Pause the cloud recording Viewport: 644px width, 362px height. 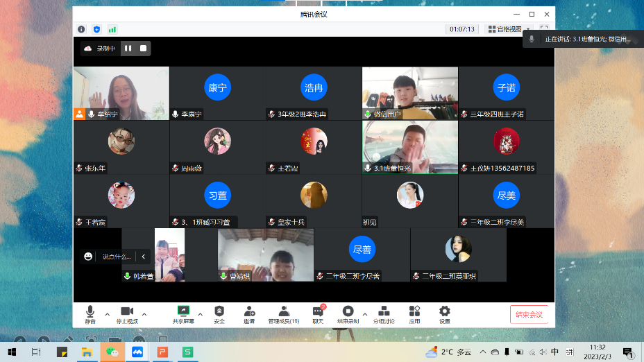pyautogui.click(x=128, y=49)
